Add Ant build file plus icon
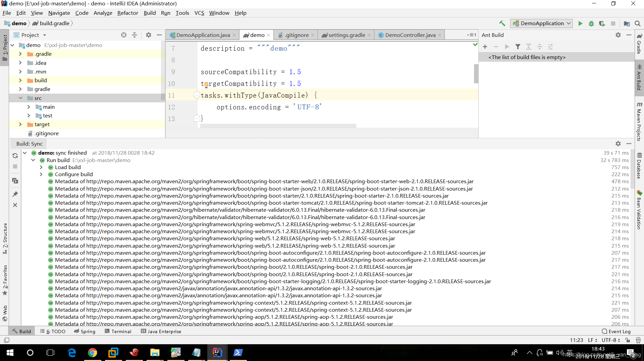644x361 pixels. [485, 47]
